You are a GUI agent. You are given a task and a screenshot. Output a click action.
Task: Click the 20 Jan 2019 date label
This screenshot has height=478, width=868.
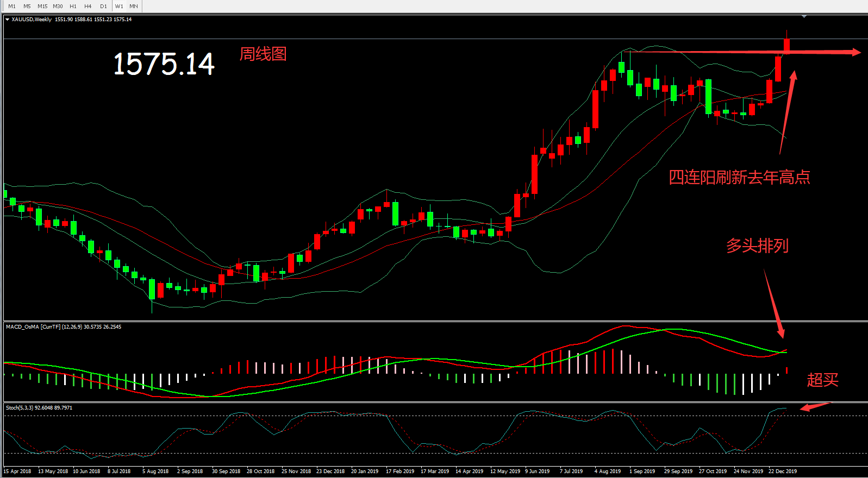365,471
